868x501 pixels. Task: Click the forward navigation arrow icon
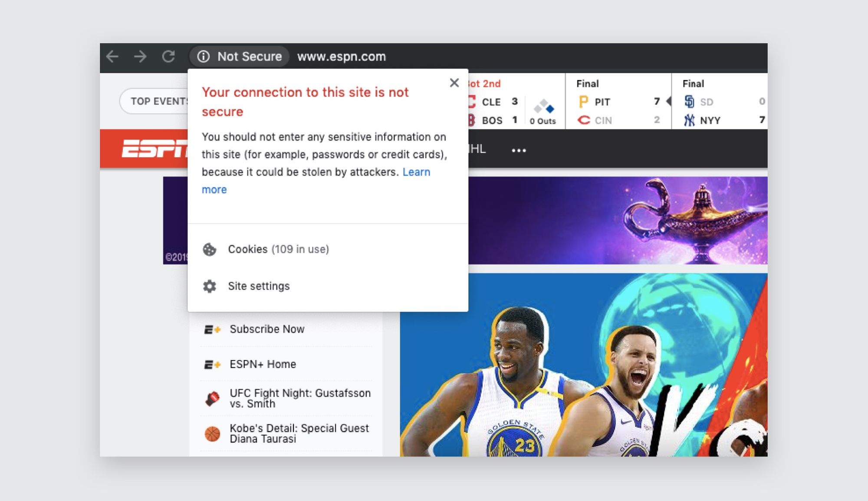tap(140, 56)
